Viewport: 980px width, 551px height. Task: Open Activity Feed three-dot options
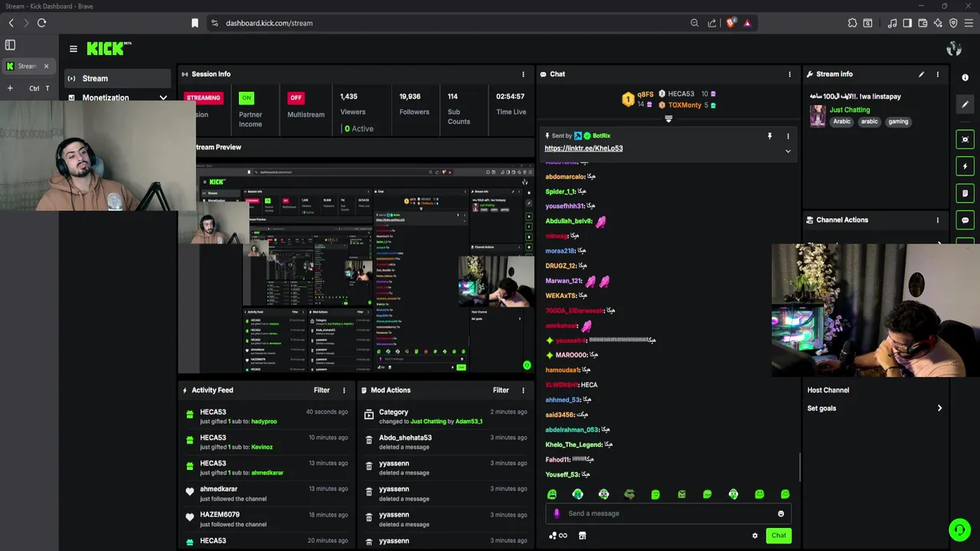pyautogui.click(x=344, y=390)
